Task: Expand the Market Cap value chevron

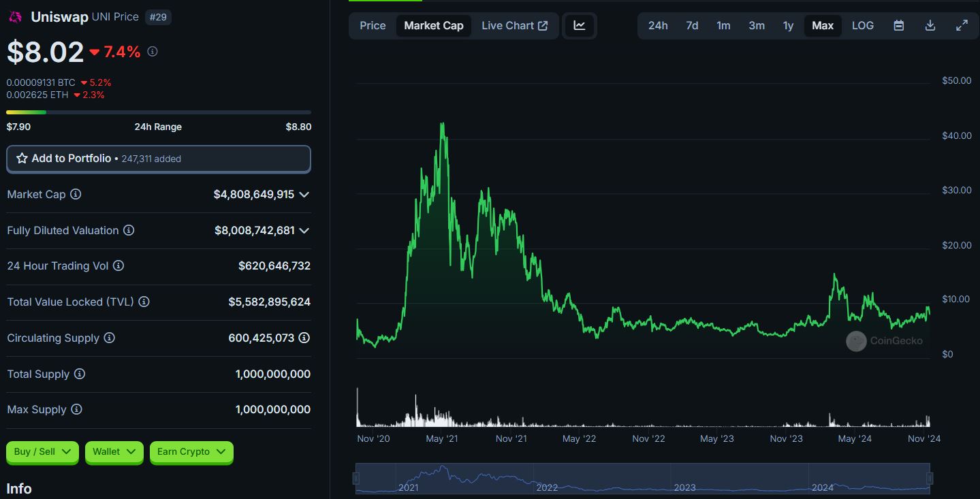Action: [x=304, y=194]
